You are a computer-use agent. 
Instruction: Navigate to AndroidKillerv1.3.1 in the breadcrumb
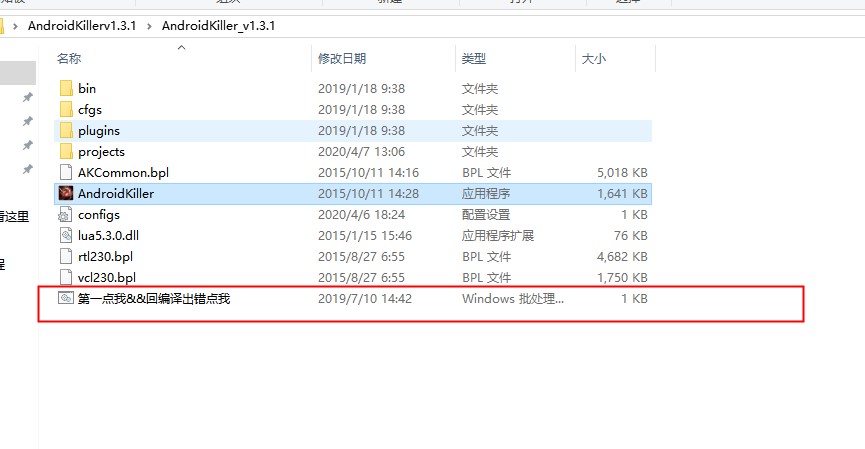[82, 25]
